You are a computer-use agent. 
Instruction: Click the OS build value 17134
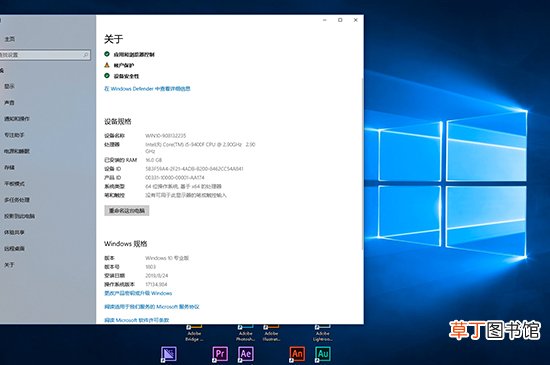point(156,284)
